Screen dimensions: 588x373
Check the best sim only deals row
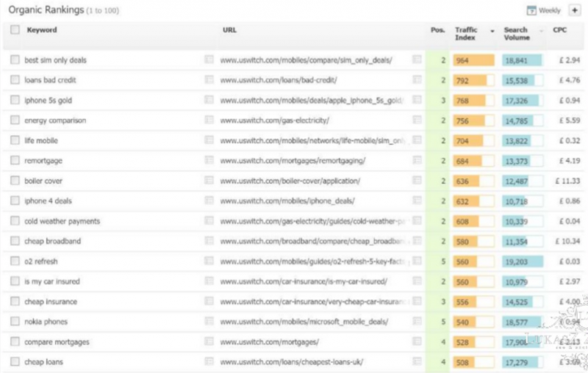coord(15,59)
